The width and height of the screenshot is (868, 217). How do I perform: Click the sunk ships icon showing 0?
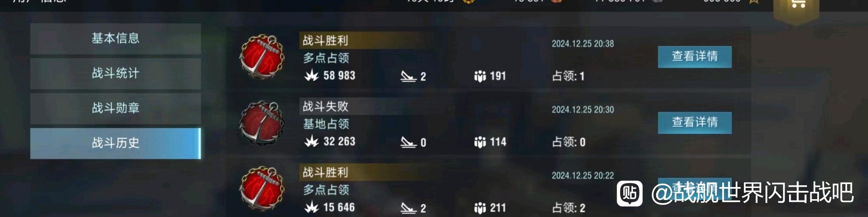coord(408,142)
